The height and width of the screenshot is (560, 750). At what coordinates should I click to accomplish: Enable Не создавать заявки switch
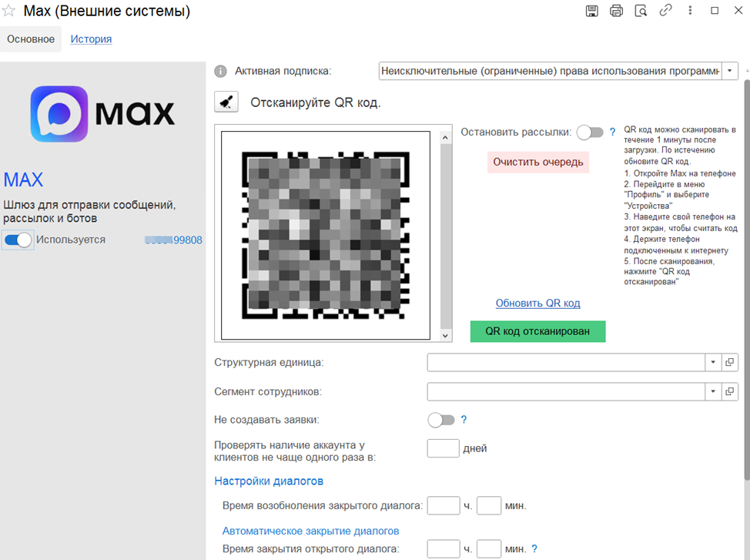[441, 420]
